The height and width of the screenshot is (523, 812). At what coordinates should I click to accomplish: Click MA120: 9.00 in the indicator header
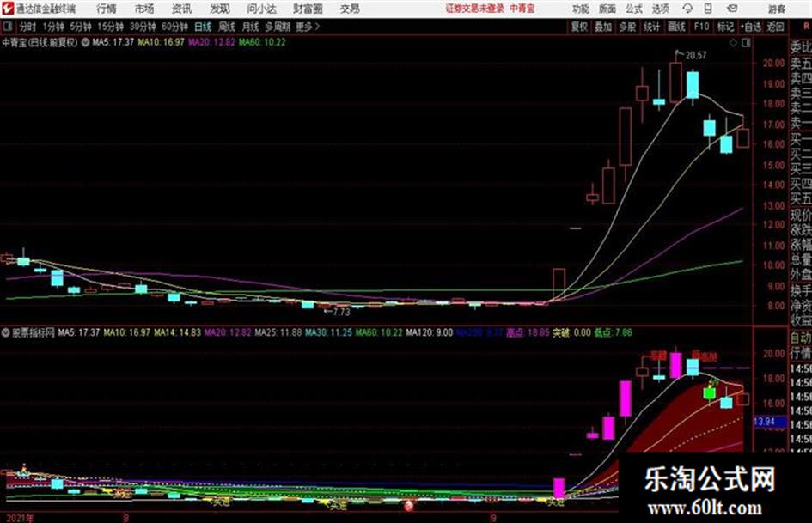(x=430, y=332)
